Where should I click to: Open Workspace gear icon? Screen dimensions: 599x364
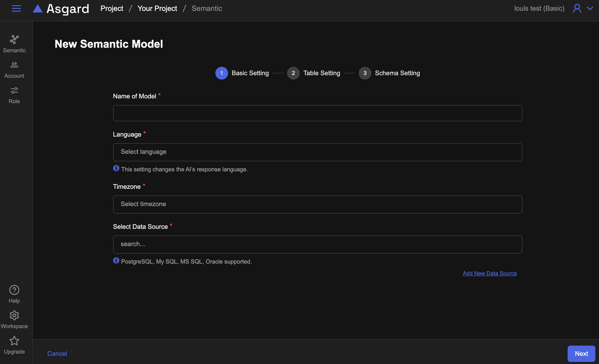[x=14, y=315]
